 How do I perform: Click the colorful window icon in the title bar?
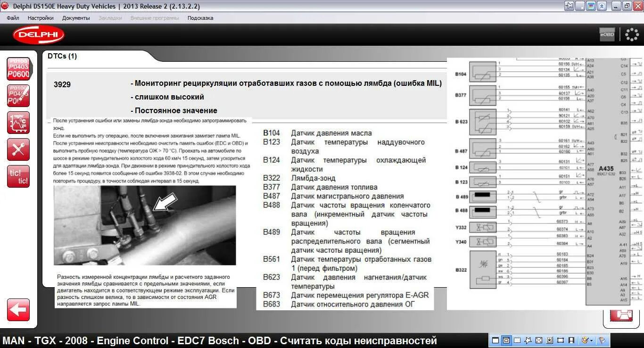tap(591, 6)
